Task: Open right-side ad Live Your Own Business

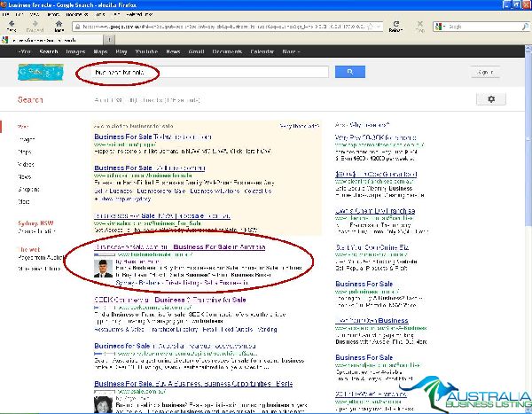Action: click(x=372, y=320)
